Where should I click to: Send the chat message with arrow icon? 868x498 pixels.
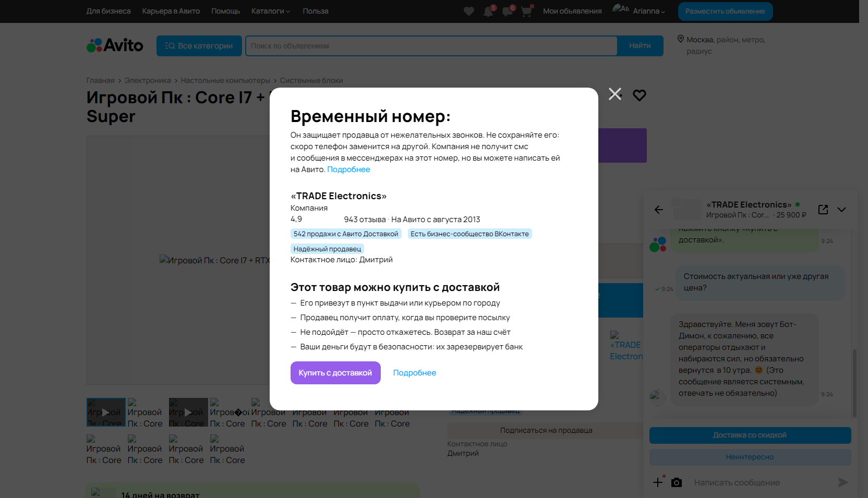pos(843,482)
